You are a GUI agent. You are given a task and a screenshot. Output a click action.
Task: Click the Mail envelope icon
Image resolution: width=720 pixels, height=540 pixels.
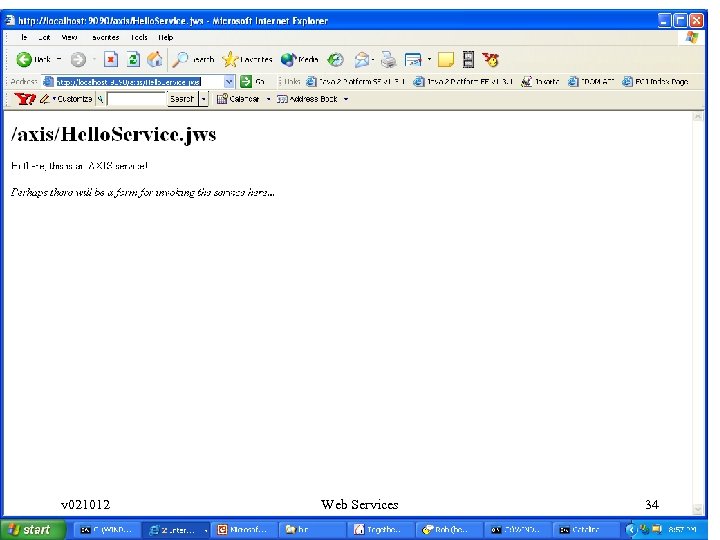pyautogui.click(x=362, y=59)
